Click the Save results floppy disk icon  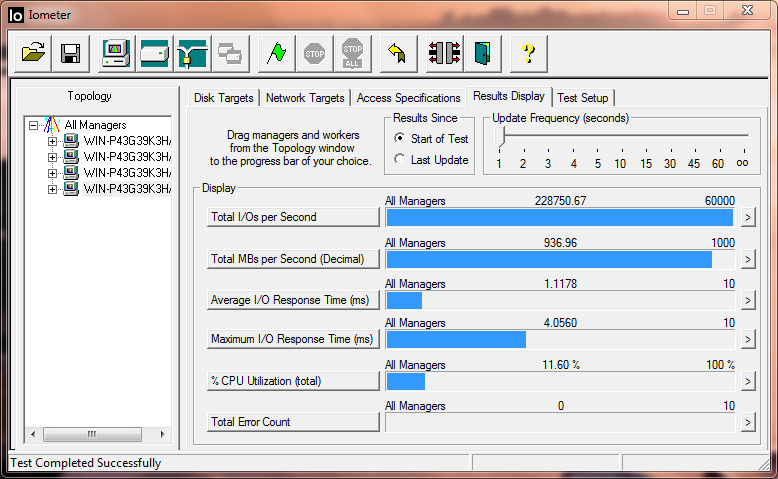pyautogui.click(x=70, y=53)
